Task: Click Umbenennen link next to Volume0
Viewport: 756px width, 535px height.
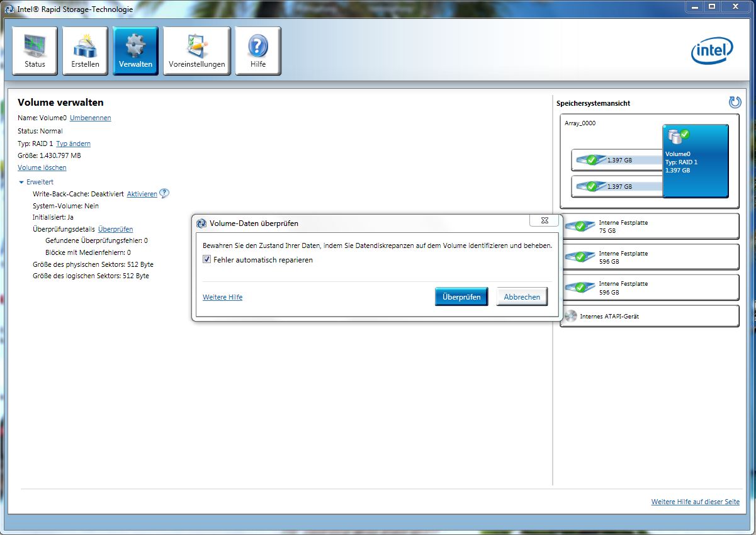Action: click(91, 118)
